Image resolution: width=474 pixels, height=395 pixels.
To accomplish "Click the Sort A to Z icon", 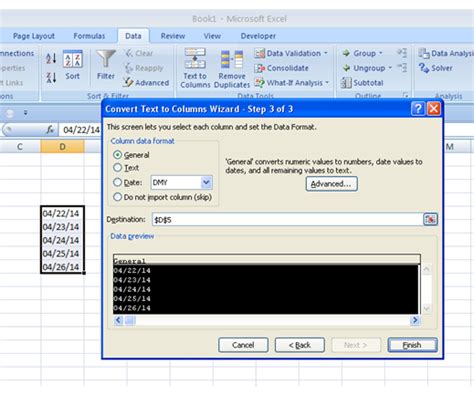I will tap(51, 59).
